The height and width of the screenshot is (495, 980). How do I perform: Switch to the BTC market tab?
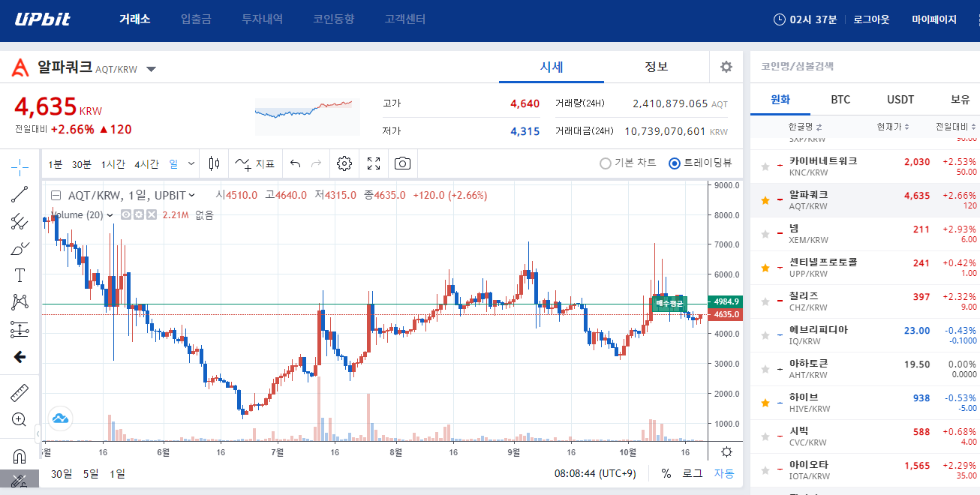click(840, 99)
